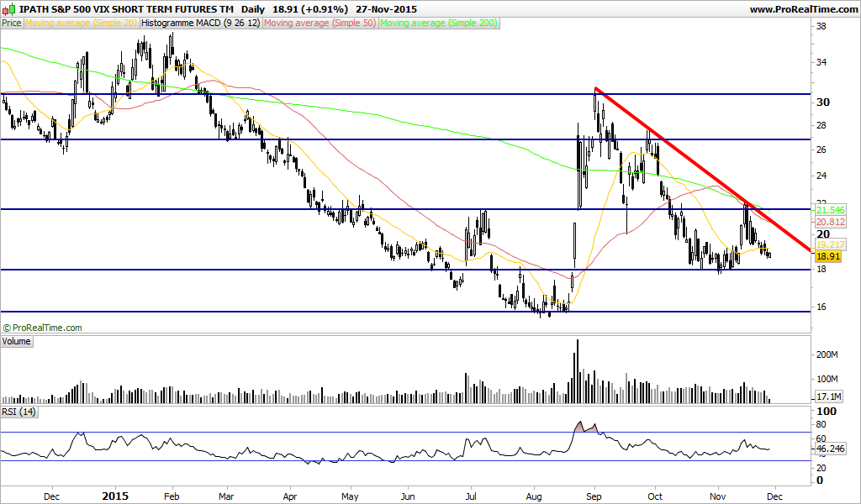Select the 18.91 current price tag
Screen dimensions: 861x504
(x=828, y=256)
